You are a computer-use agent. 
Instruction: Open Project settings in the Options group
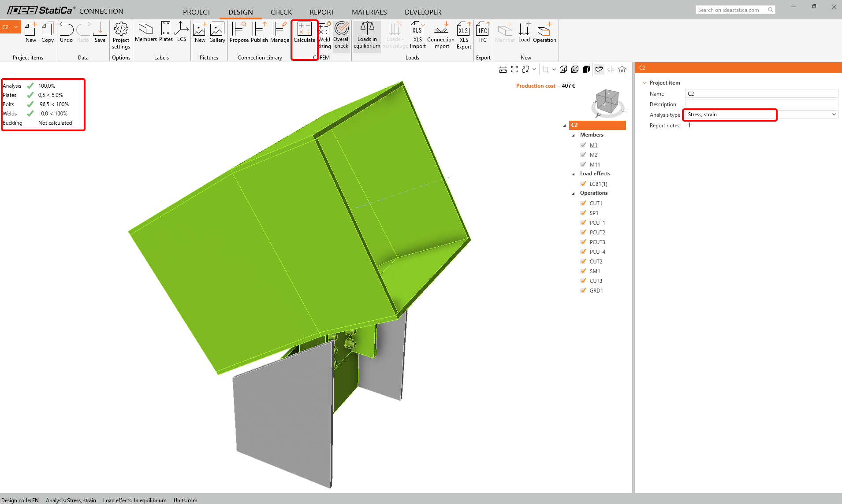(121, 35)
